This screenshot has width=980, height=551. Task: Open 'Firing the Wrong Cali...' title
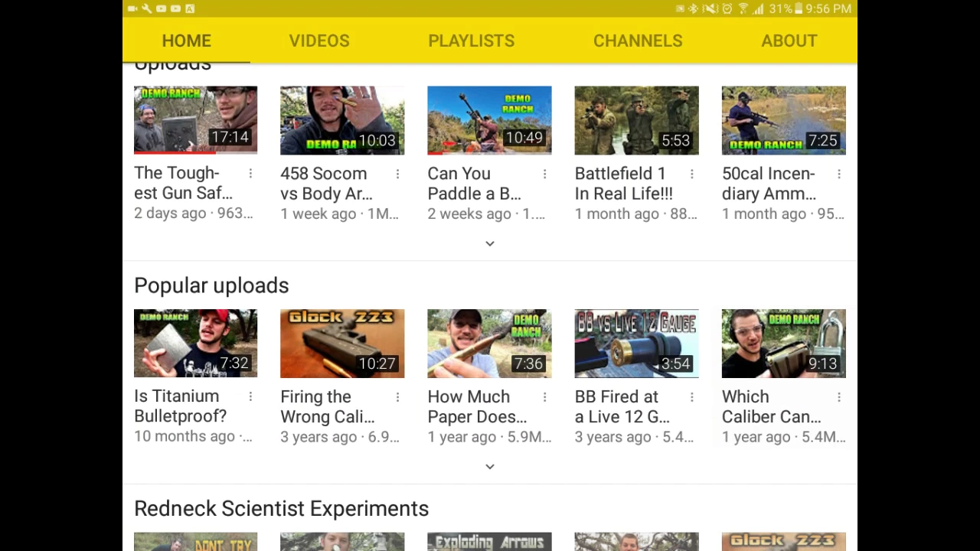point(328,406)
